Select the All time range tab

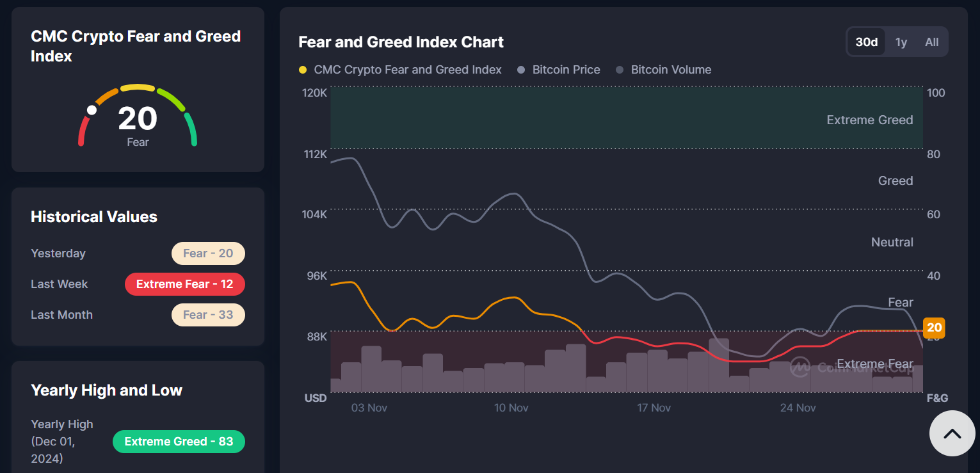coord(931,42)
